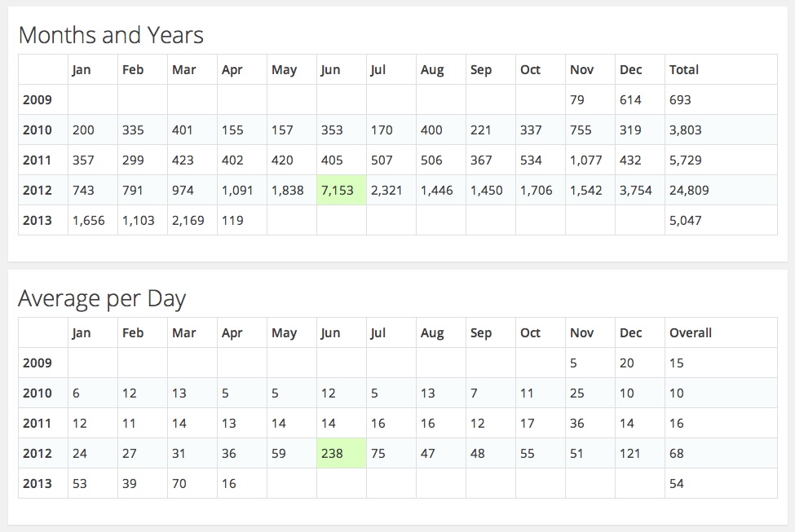The width and height of the screenshot is (795, 532).
Task: Click the "Total" column header
Action: (x=684, y=70)
